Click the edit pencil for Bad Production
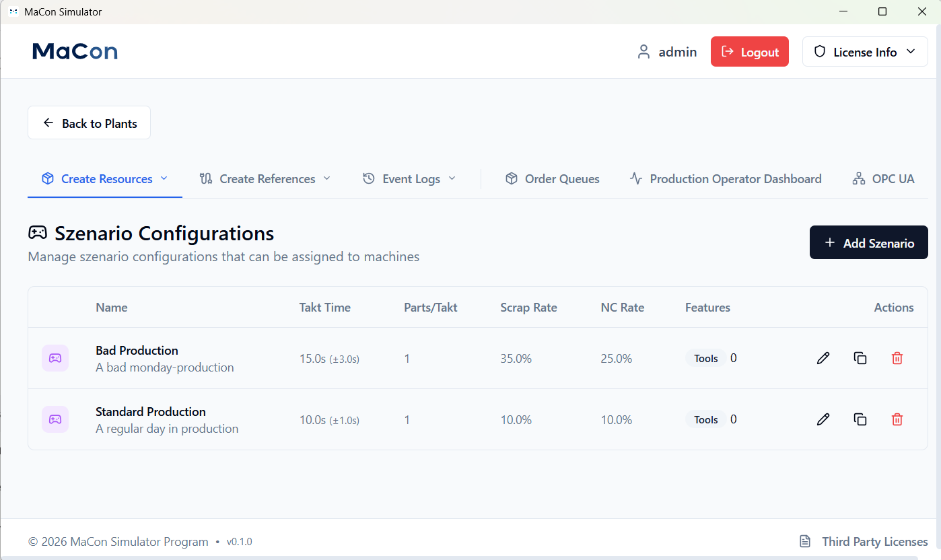941x560 pixels. (x=823, y=358)
